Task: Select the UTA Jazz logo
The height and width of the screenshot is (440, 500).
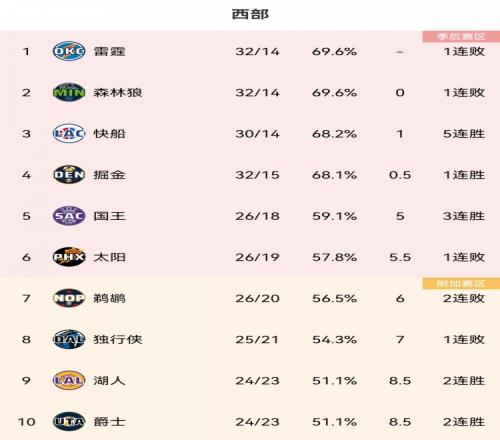Action: (x=69, y=422)
